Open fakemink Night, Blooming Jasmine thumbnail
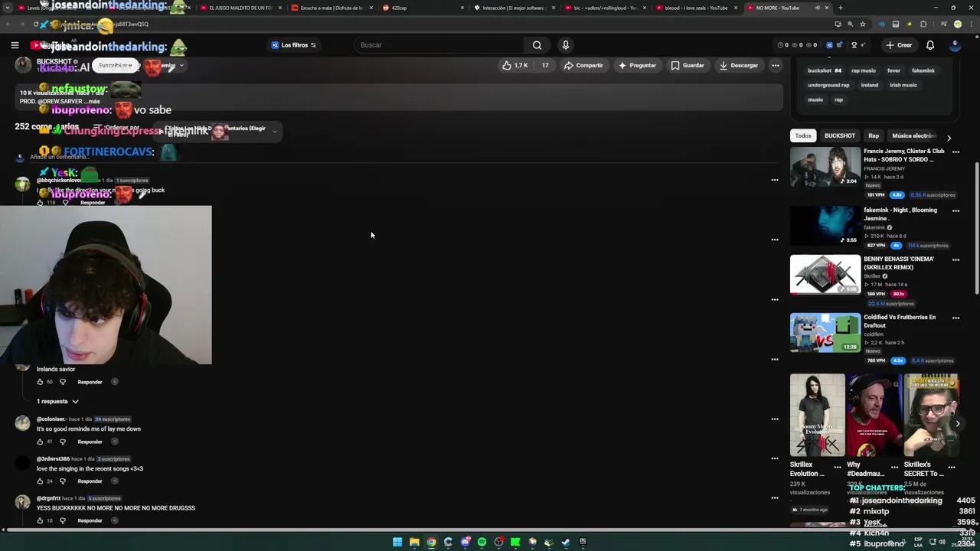The height and width of the screenshot is (551, 980). click(x=825, y=225)
